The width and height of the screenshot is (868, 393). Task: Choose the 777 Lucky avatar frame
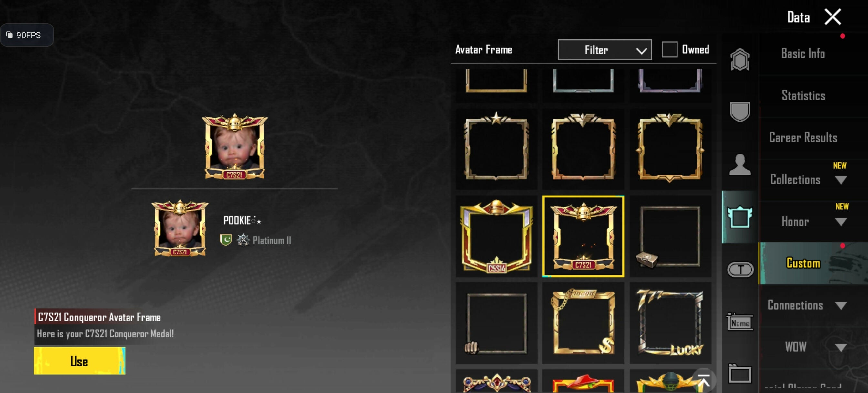(670, 323)
